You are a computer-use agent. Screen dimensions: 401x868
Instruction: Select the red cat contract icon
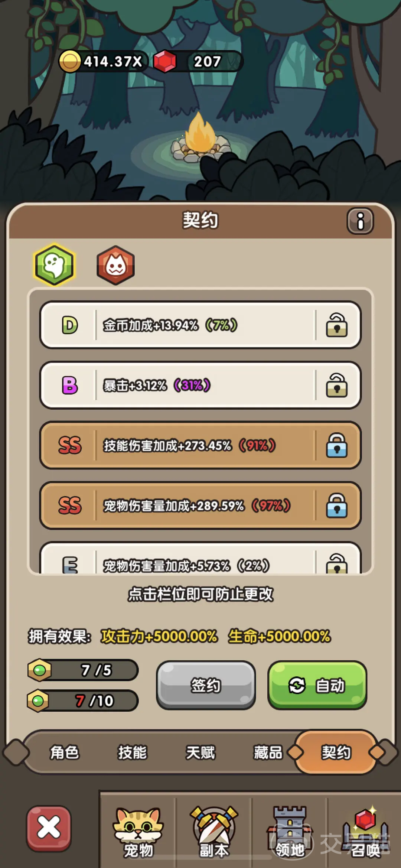pos(115,265)
